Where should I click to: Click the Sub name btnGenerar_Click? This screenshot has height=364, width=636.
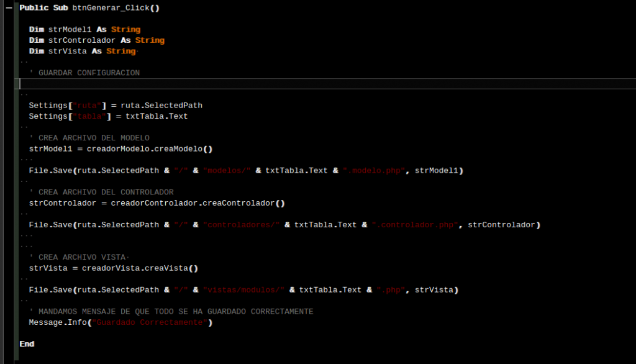[x=116, y=8]
